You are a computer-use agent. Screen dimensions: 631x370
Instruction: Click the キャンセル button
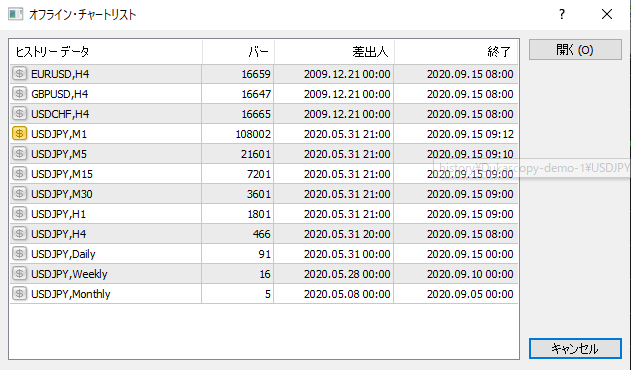[x=575, y=348]
